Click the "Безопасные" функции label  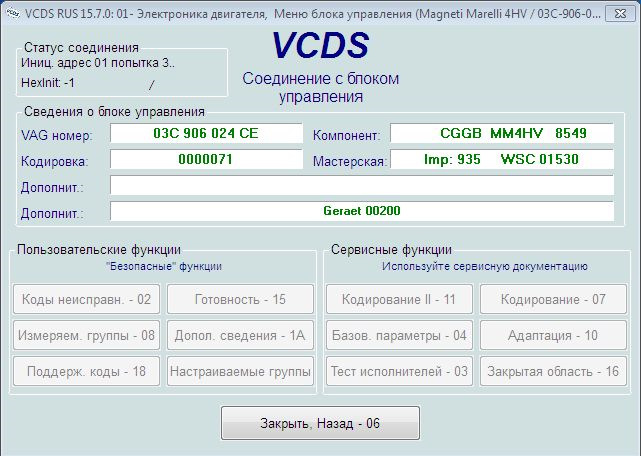[164, 267]
